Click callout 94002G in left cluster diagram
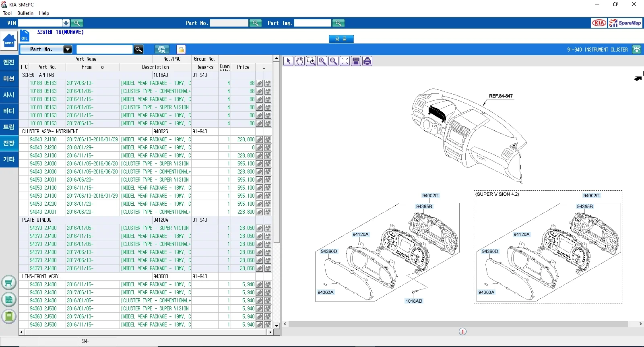 (x=430, y=196)
